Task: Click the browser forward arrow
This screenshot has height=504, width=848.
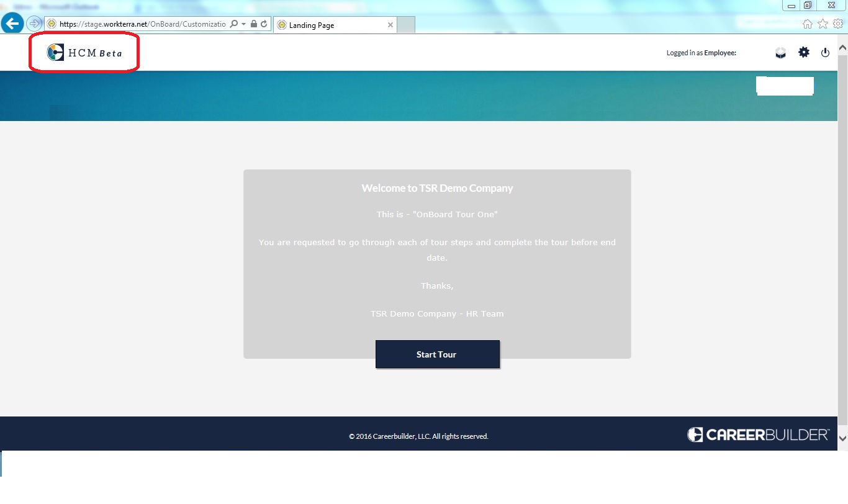Action: click(34, 24)
